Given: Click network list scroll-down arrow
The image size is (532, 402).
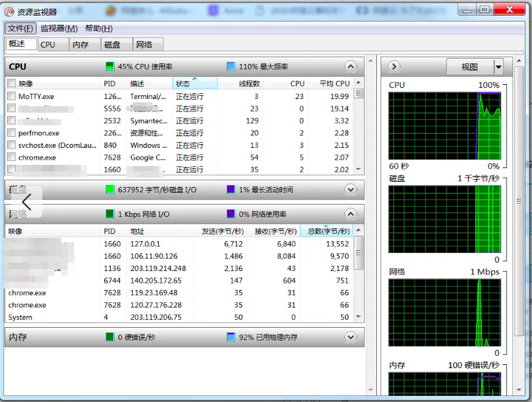Looking at the screenshot, I should point(358,317).
